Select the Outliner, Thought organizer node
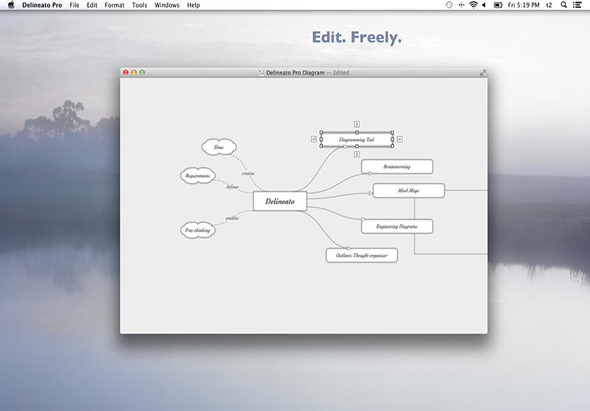Screen dimensions: 590x411 tap(362, 255)
